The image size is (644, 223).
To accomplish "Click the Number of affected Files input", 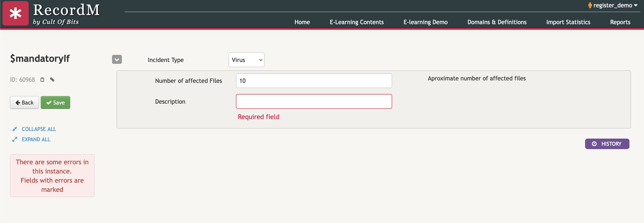I will click(314, 81).
